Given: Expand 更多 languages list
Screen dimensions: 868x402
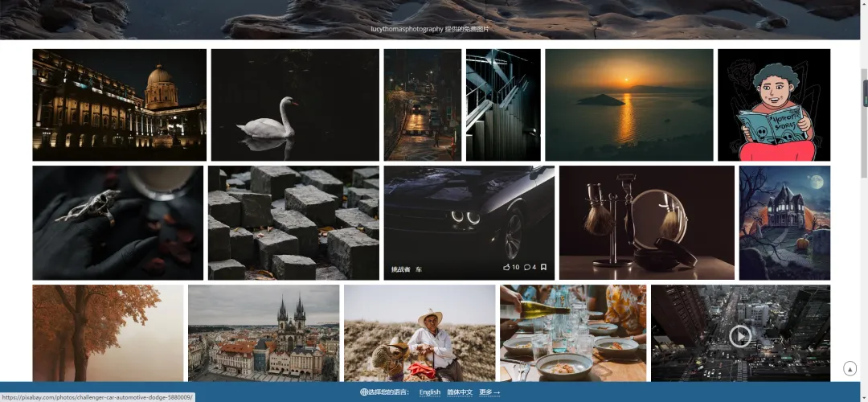Looking at the screenshot, I should point(489,392).
